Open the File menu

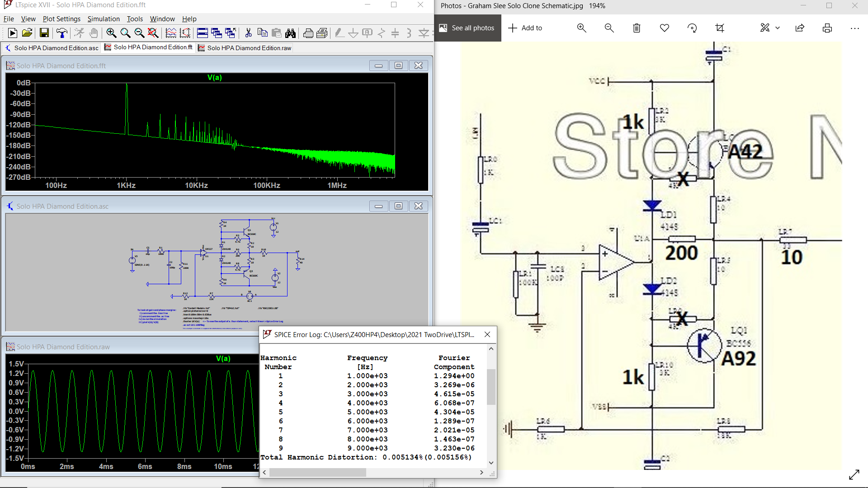[x=9, y=19]
